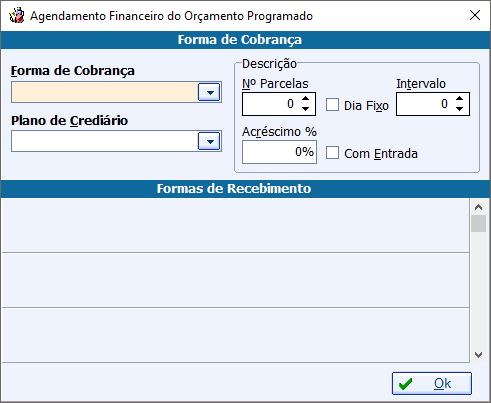
Task: Click inside the Forma de Cobrança combo field
Action: 105,92
